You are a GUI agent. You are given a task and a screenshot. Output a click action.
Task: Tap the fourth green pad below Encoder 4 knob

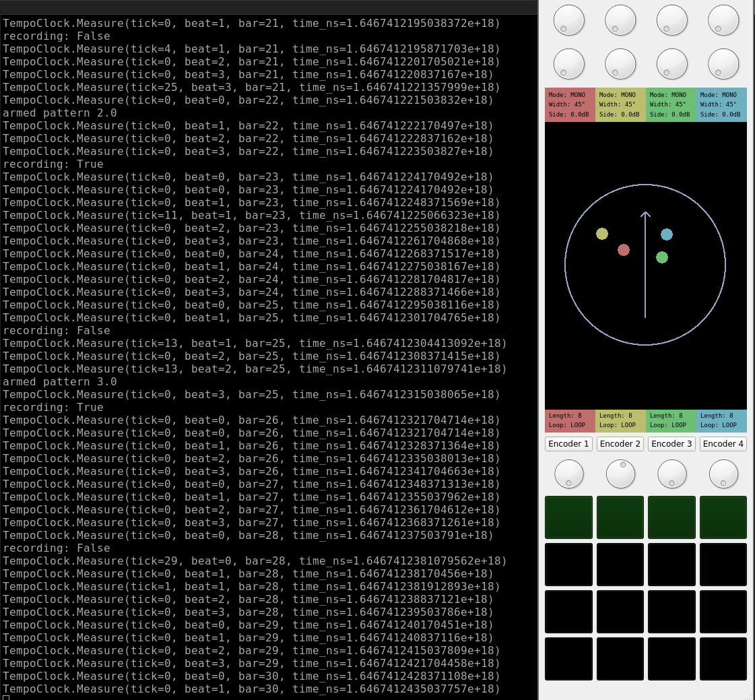pos(723,517)
